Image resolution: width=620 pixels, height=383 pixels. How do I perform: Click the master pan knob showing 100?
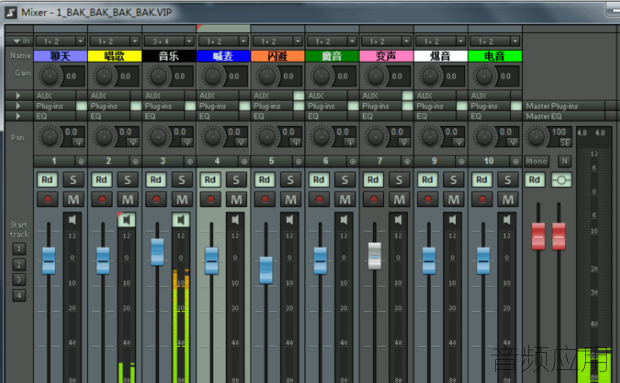point(536,137)
